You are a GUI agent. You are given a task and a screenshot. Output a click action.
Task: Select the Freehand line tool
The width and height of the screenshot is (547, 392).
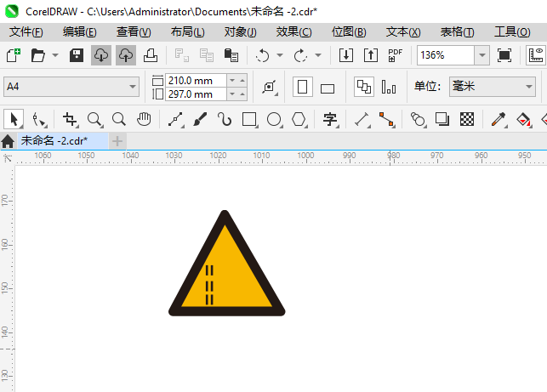point(176,120)
